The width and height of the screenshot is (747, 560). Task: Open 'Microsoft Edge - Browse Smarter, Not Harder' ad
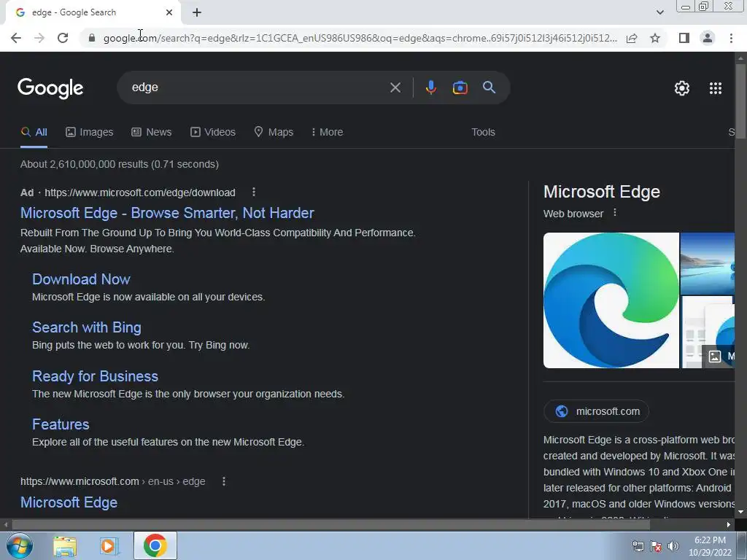click(x=167, y=213)
